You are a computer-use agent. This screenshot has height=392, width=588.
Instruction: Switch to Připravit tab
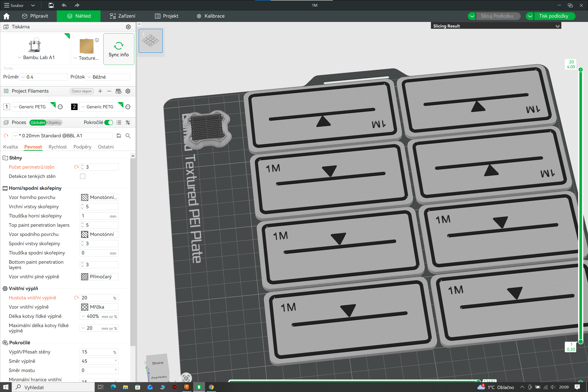tap(35, 16)
